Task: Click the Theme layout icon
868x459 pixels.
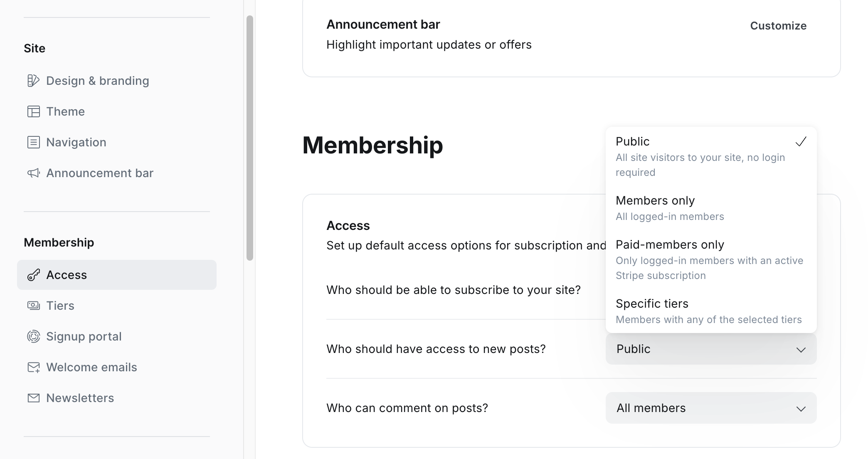Action: point(33,111)
